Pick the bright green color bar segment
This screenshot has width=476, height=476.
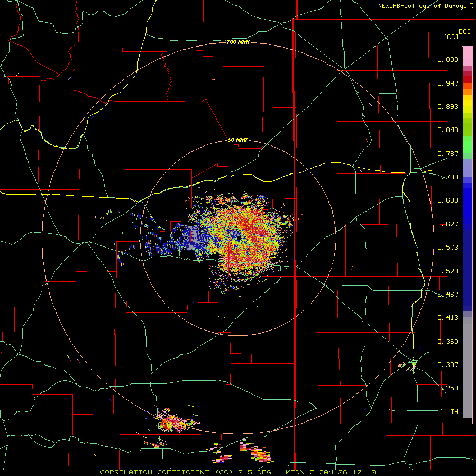point(467,144)
